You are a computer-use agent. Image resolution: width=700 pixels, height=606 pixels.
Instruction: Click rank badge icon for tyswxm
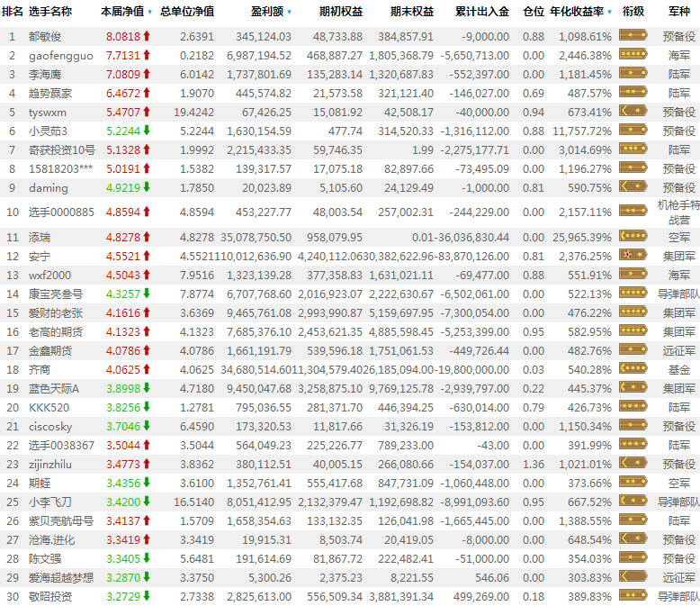pyautogui.click(x=633, y=111)
